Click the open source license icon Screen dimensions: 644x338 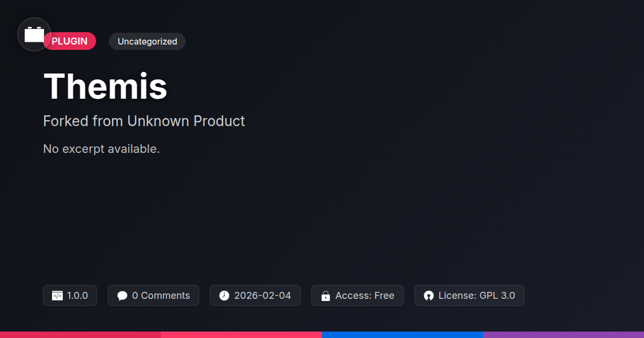pyautogui.click(x=428, y=296)
